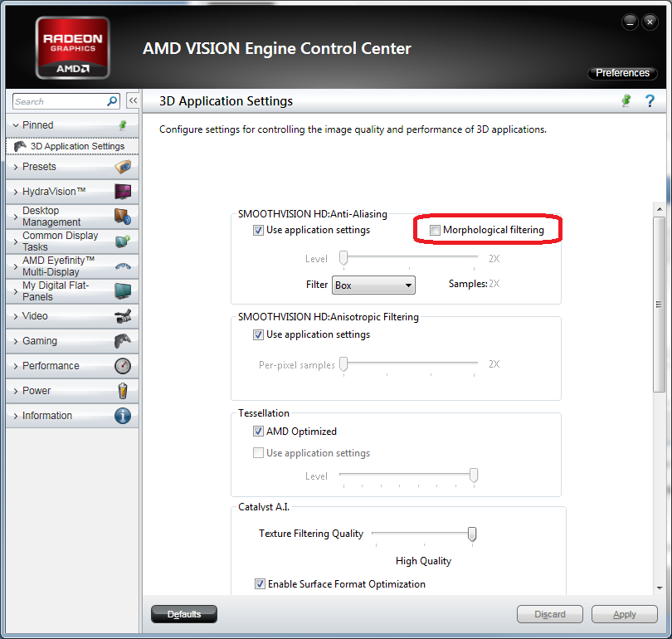
Task: Open the Filter dropdown showing Box
Action: 373,285
